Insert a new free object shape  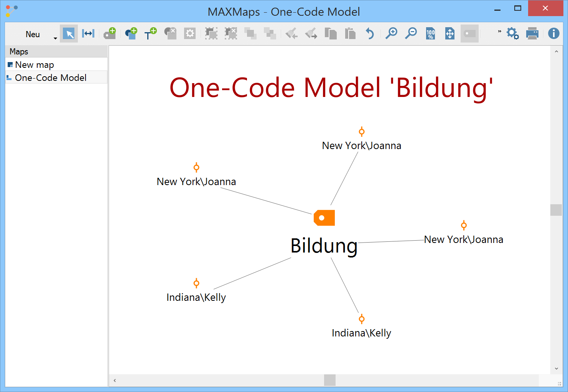[131, 33]
